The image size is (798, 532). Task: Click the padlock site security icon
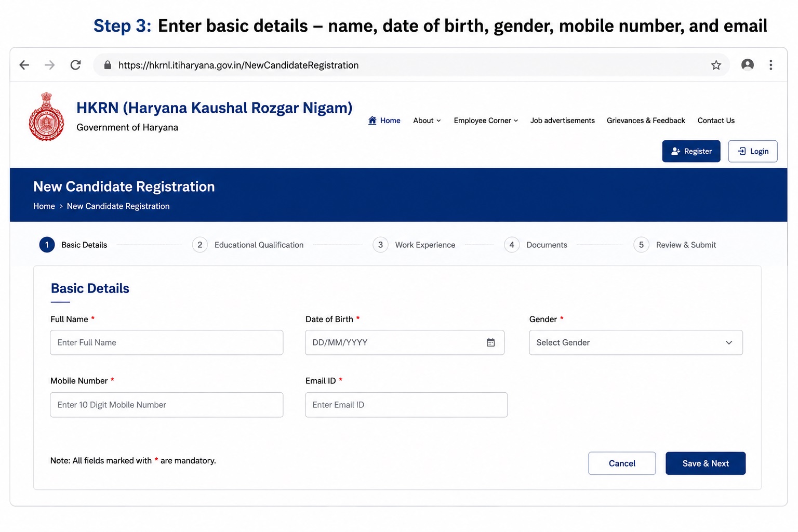pyautogui.click(x=108, y=65)
